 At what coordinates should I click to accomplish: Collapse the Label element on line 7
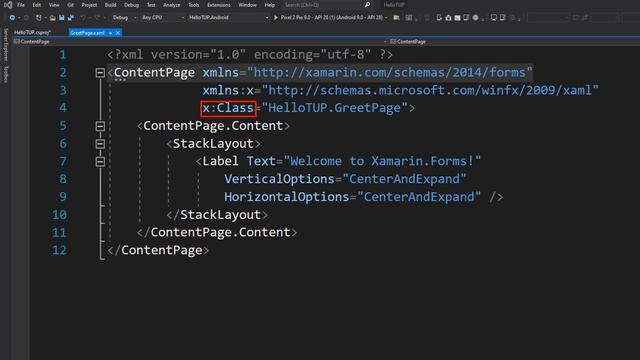click(x=100, y=162)
